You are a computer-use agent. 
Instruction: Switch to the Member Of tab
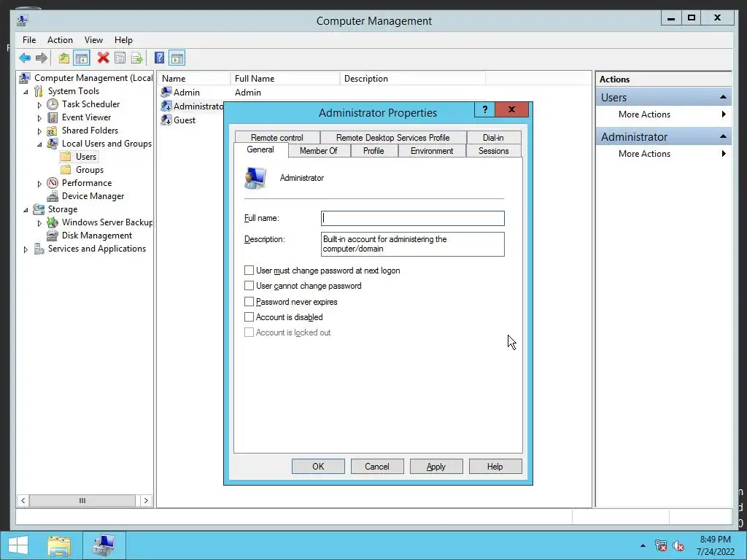[x=319, y=151]
